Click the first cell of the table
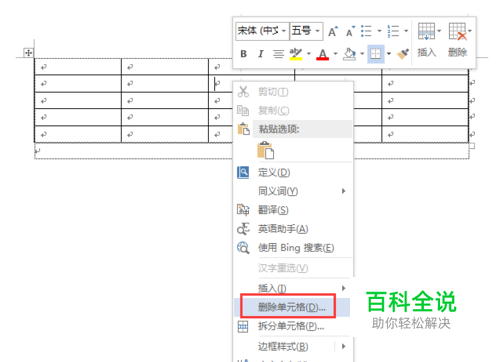Image resolution: width=500 pixels, height=362 pixels. tap(78, 67)
